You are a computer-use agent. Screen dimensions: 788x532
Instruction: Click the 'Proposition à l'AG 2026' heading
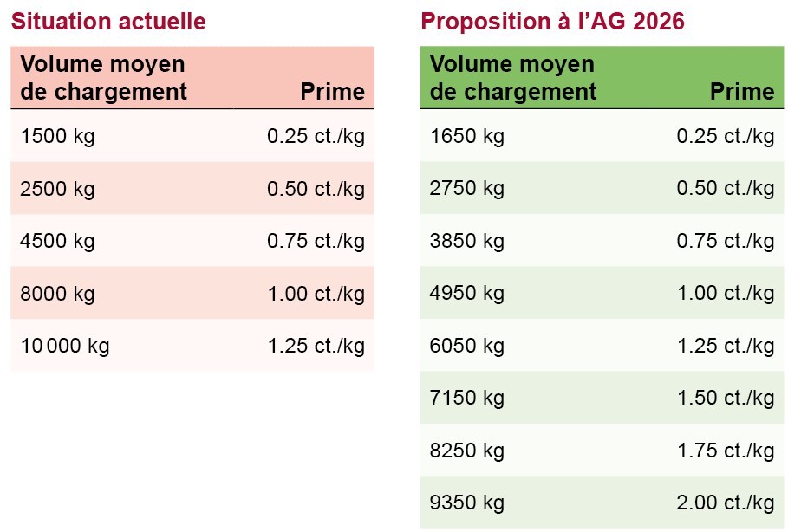(x=552, y=21)
